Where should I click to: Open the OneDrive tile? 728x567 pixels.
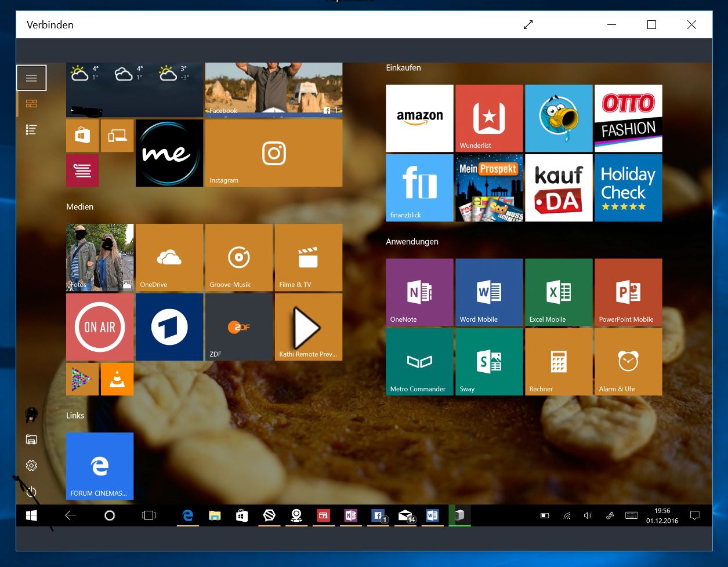coord(169,257)
